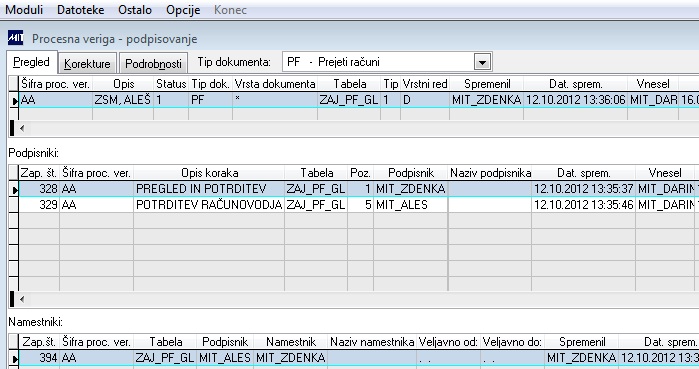Open the Moduli menu
This screenshot has width=699, height=369.
point(24,10)
